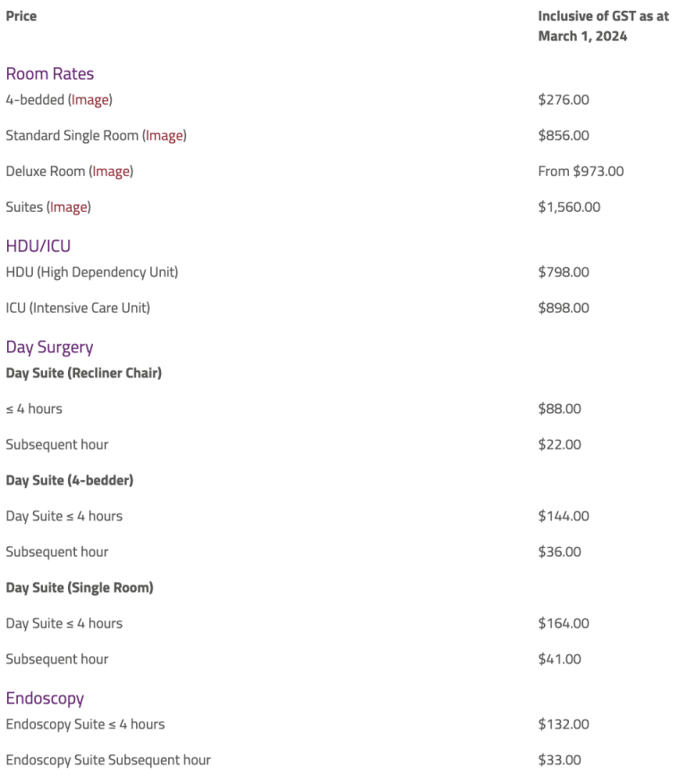This screenshot has width=687, height=784.
Task: Select the $856.00 single room price
Action: coord(564,136)
